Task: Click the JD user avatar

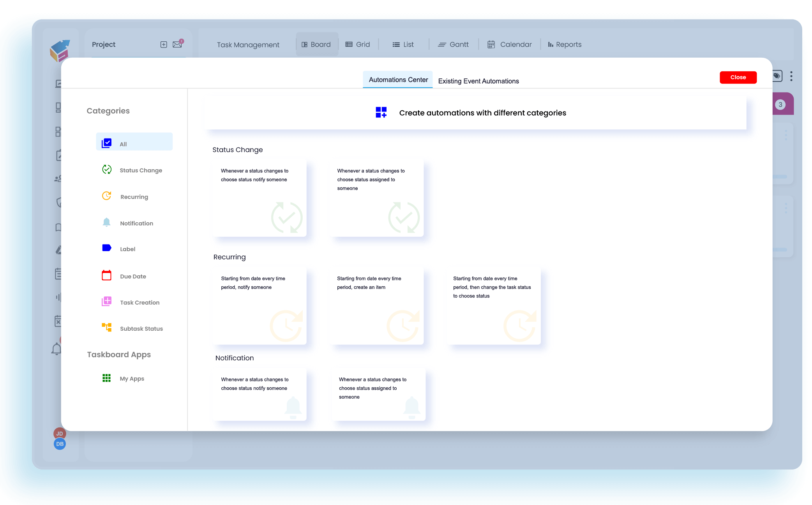Action: [x=59, y=433]
